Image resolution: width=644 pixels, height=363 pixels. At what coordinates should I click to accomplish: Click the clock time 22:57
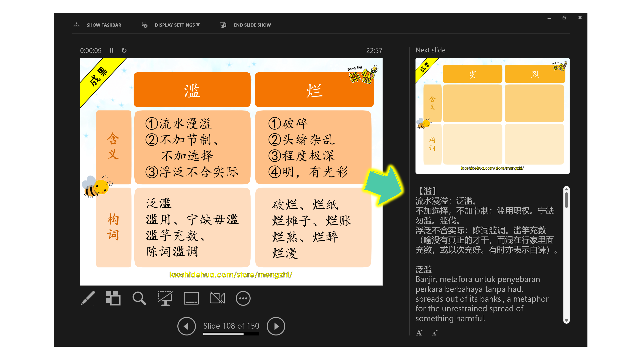(x=374, y=51)
